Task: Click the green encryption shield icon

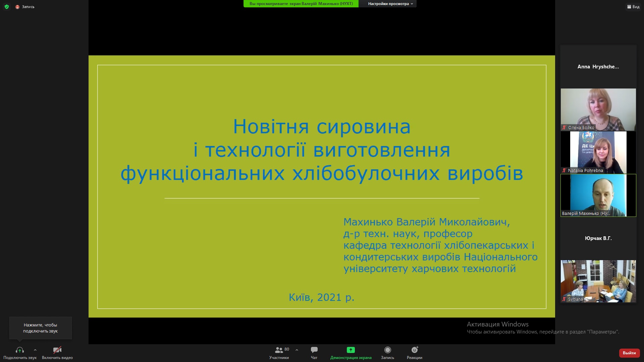Action: [7, 7]
